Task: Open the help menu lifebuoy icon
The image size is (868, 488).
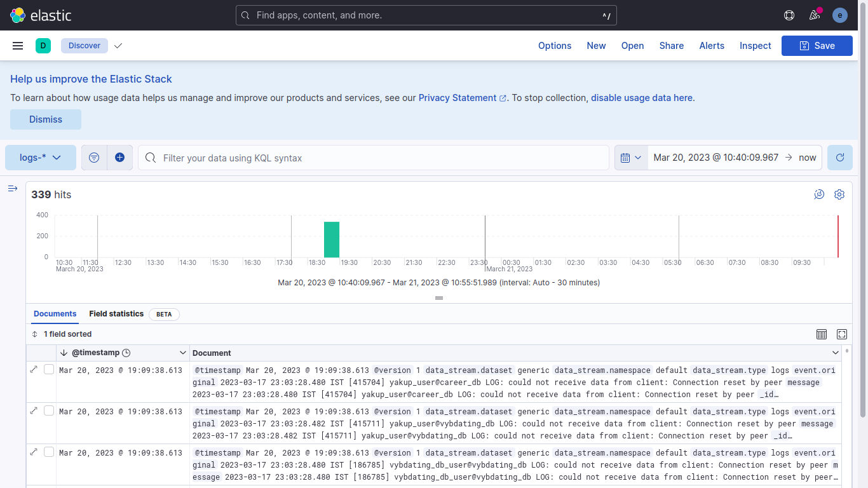Action: click(x=789, y=15)
